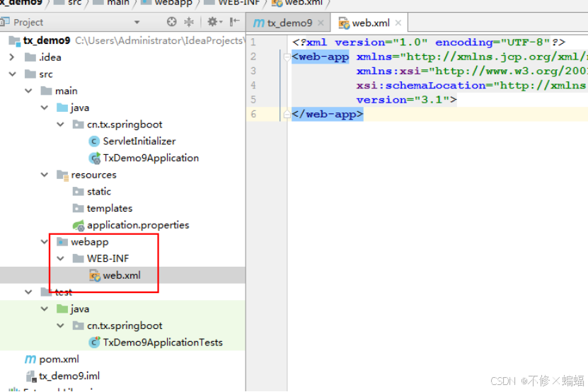Click the Project panel title label
The height and width of the screenshot is (392, 588).
[28, 23]
